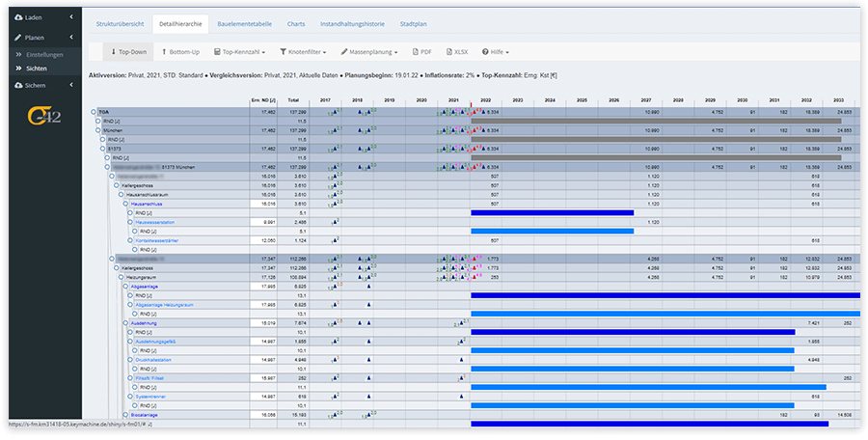868x440 pixels.
Task: Export the table as XLSX
Action: [x=457, y=51]
